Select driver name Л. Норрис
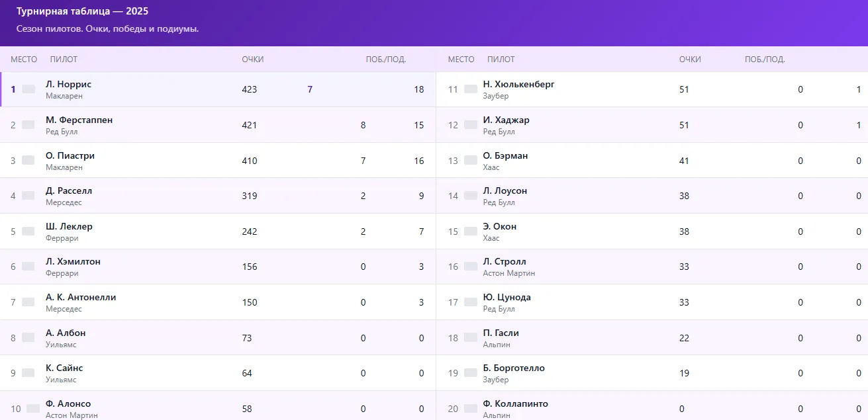The height and width of the screenshot is (420, 868). (69, 85)
